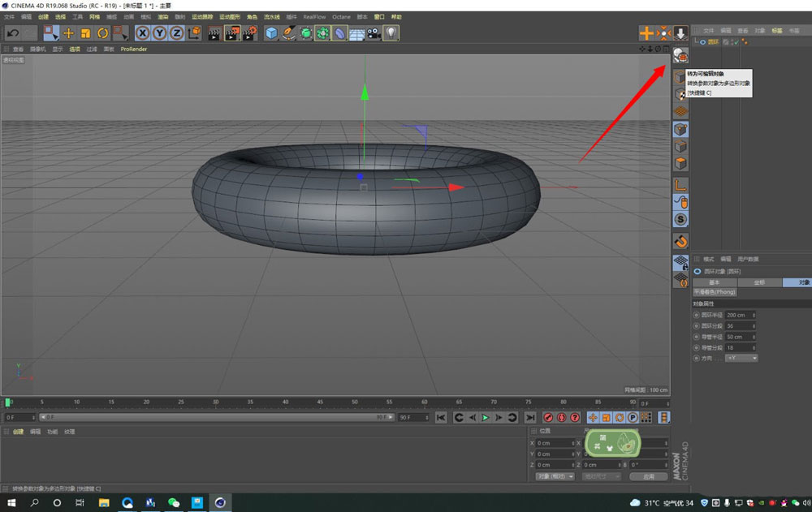Enable the snap magnet icon
812x512 pixels.
tap(680, 241)
